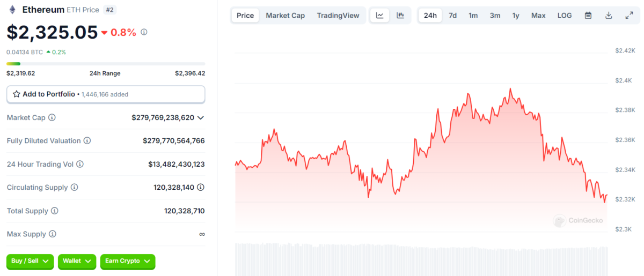
Task: Click the $279,770,564,766 valuation value
Action: point(174,140)
